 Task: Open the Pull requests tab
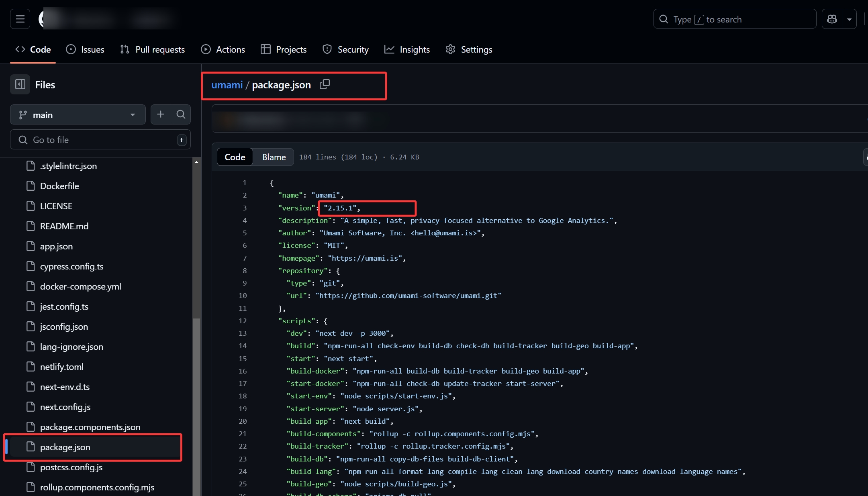[153, 49]
